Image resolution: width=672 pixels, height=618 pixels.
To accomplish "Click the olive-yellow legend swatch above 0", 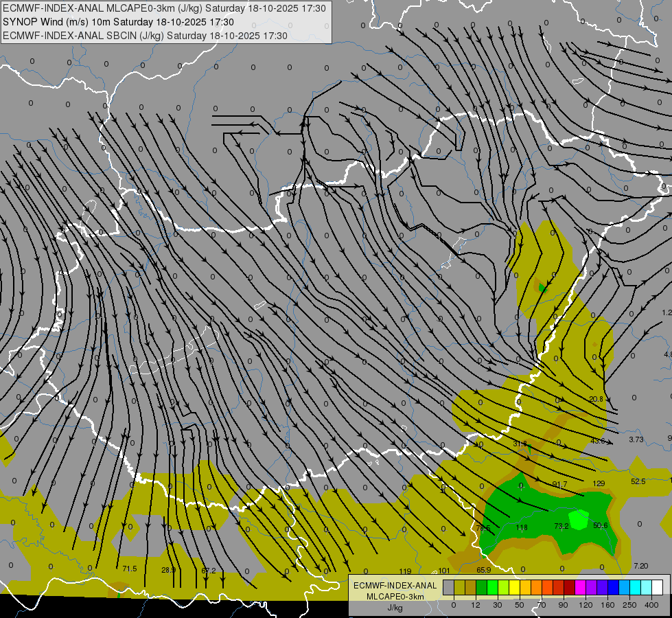I will click(x=459, y=588).
